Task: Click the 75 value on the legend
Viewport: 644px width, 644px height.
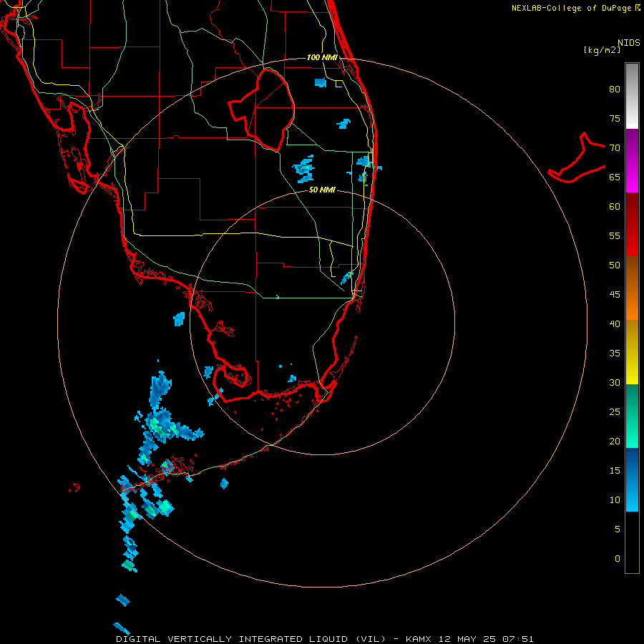Action: pos(615,118)
